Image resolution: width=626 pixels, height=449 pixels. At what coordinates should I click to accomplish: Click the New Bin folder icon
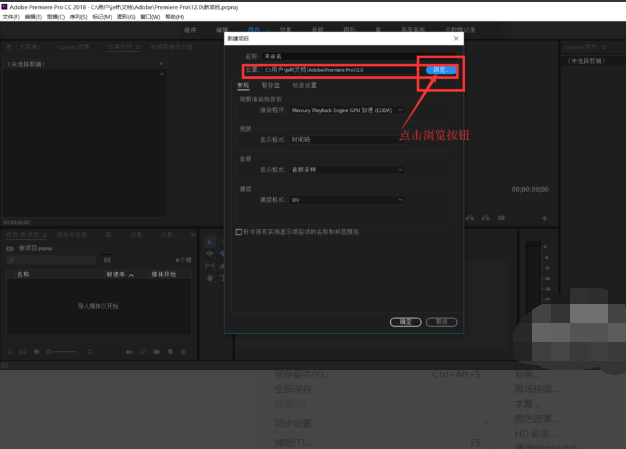(156, 352)
